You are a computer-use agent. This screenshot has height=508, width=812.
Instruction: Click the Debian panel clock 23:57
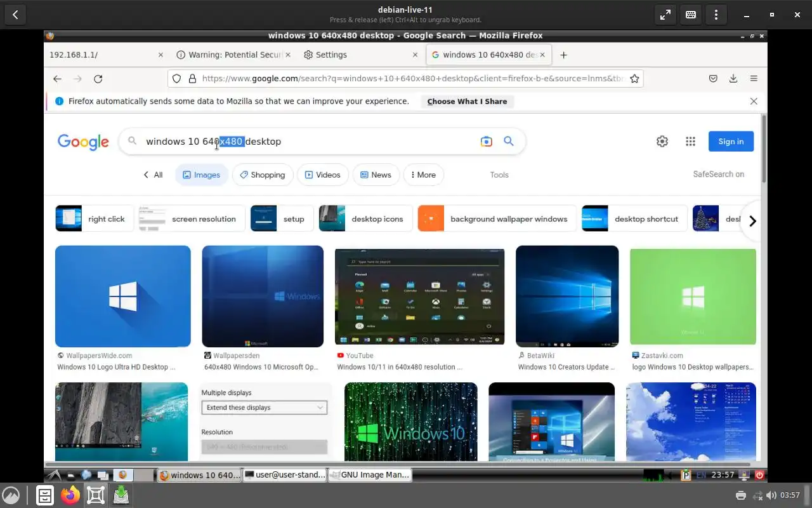[x=723, y=474]
